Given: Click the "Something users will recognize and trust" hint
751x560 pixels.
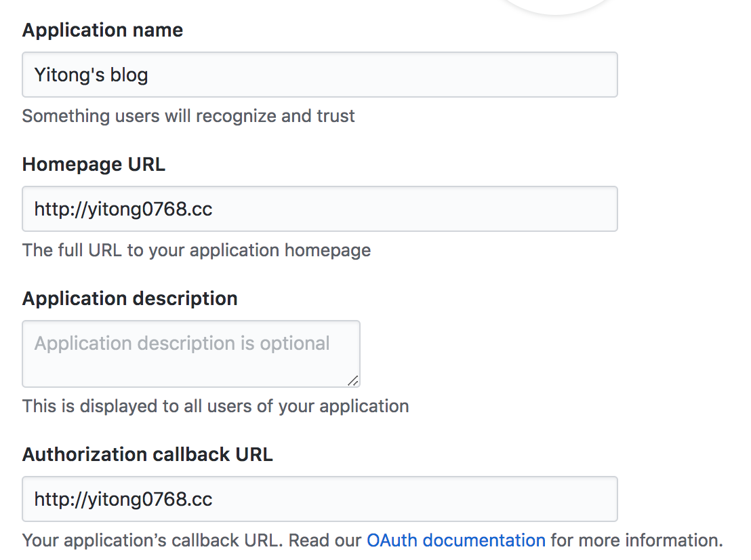Looking at the screenshot, I should click(x=188, y=116).
